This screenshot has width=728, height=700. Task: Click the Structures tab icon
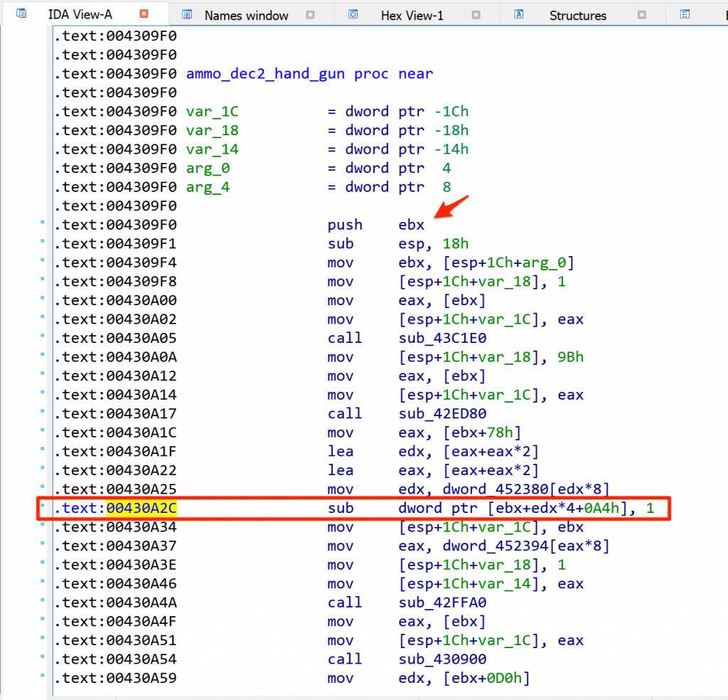[519, 15]
